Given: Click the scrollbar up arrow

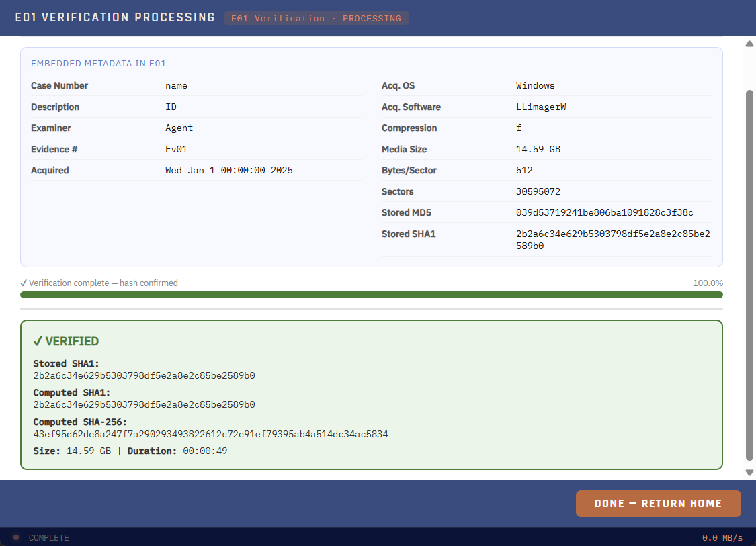Looking at the screenshot, I should (749, 44).
